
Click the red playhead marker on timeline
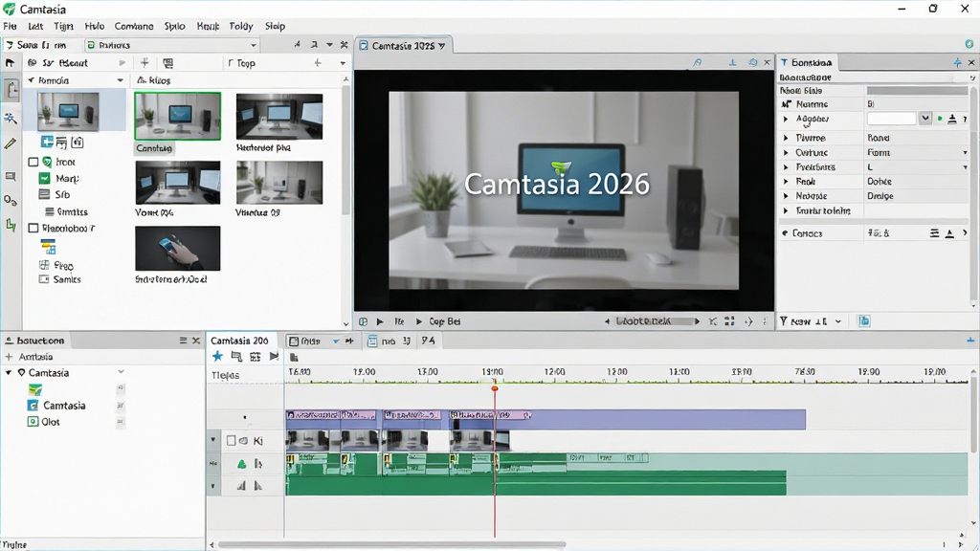(495, 388)
